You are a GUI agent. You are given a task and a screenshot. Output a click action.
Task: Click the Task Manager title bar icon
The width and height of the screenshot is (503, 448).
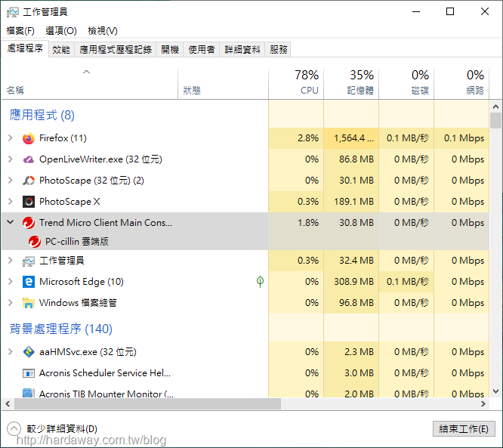tap(13, 12)
